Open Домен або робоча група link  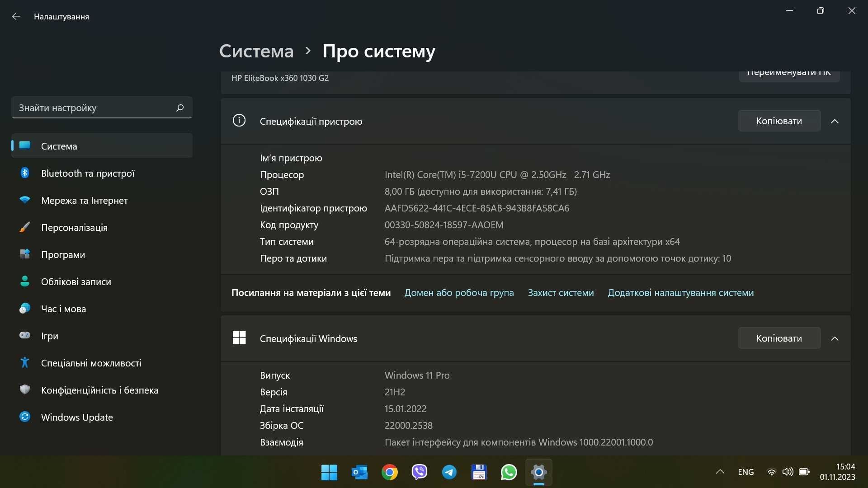point(459,293)
